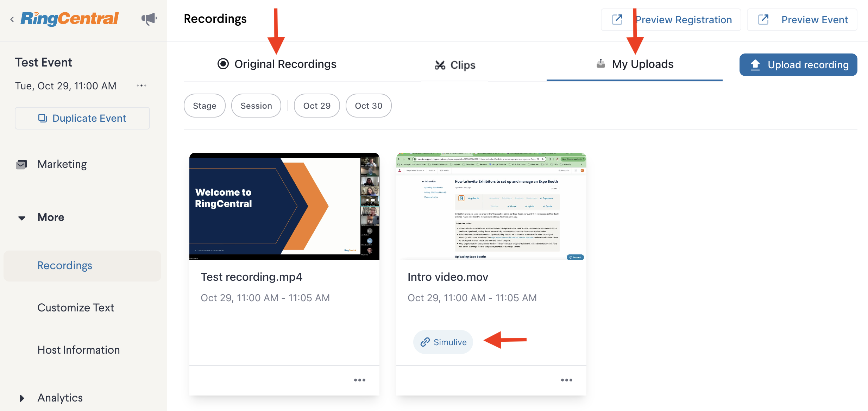Switch to the Original Recordings tab
868x411 pixels.
pyautogui.click(x=277, y=64)
